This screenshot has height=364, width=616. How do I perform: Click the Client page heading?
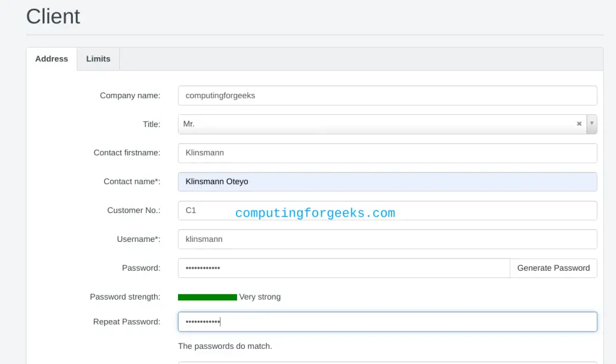53,16
